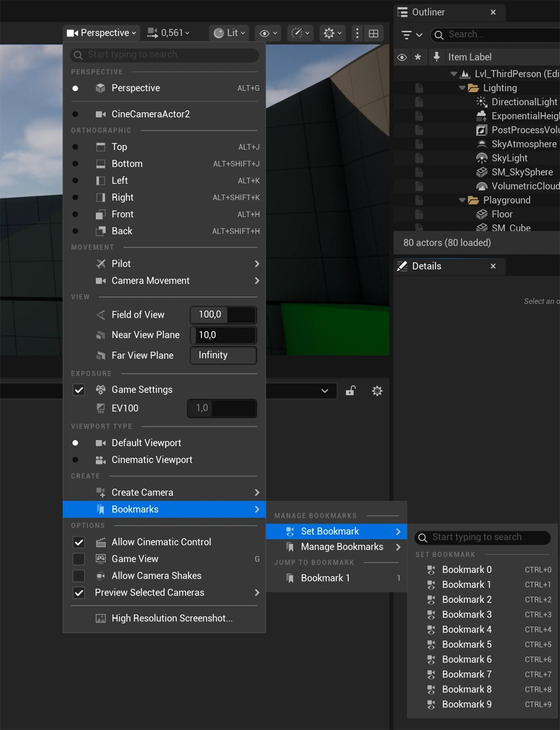
Task: Click the lock icon in lower toolbar
Action: click(351, 391)
